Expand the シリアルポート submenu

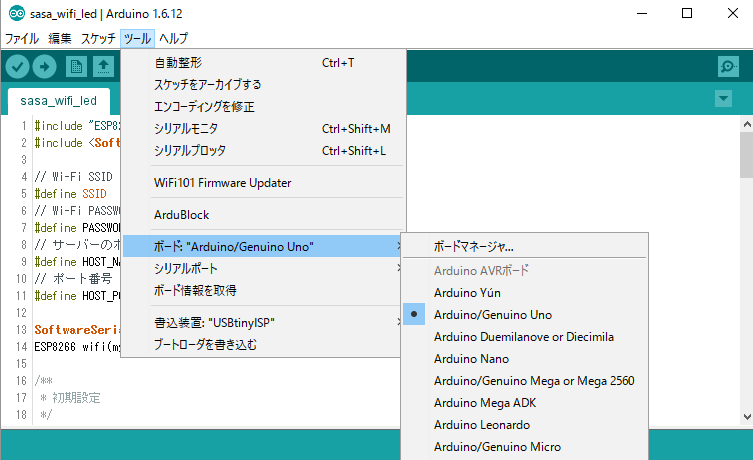[x=262, y=268]
